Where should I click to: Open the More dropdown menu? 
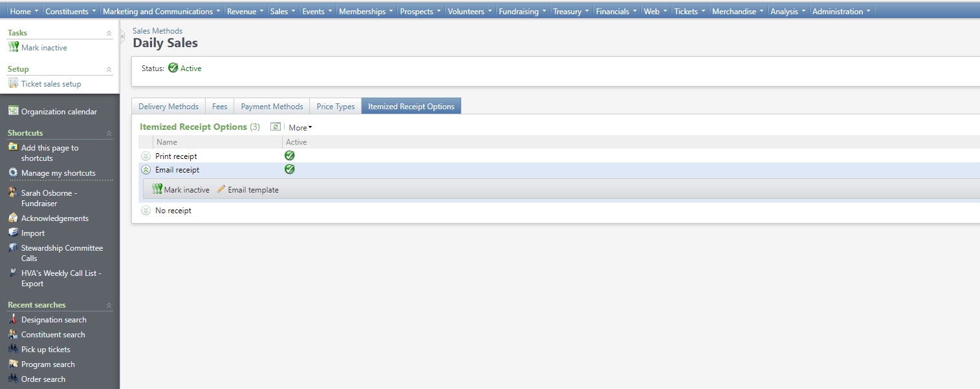click(x=300, y=128)
